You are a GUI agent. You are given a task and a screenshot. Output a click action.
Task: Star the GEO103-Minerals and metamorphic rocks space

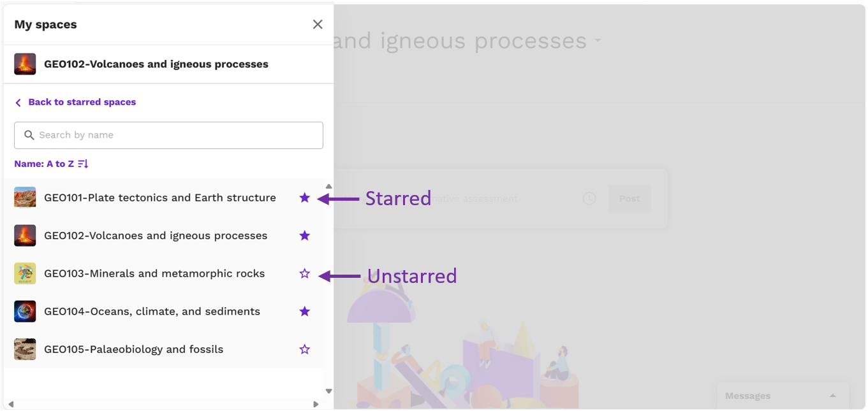(305, 273)
